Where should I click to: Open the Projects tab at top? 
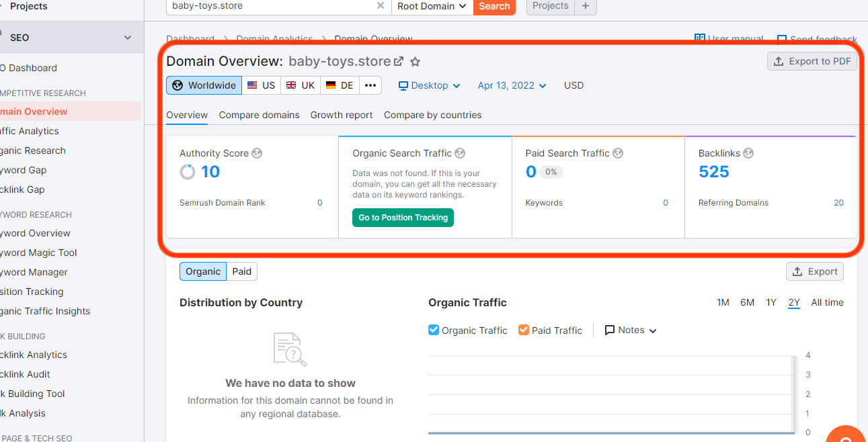(x=551, y=6)
